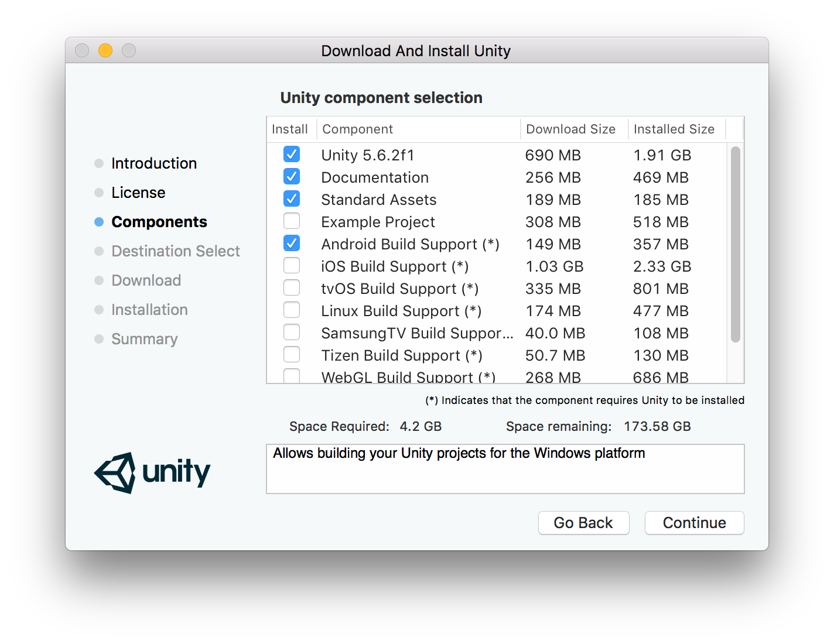Select the Android Build Support (*) name

pos(410,244)
